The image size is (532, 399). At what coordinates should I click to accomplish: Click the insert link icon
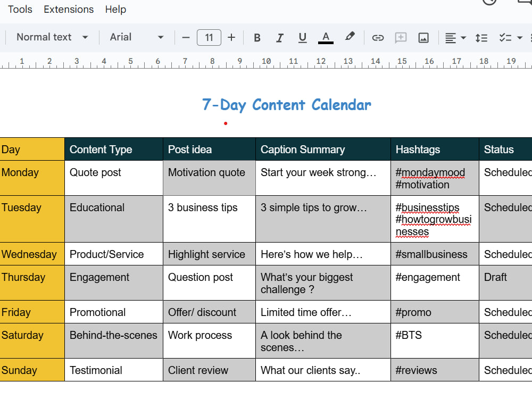click(378, 38)
